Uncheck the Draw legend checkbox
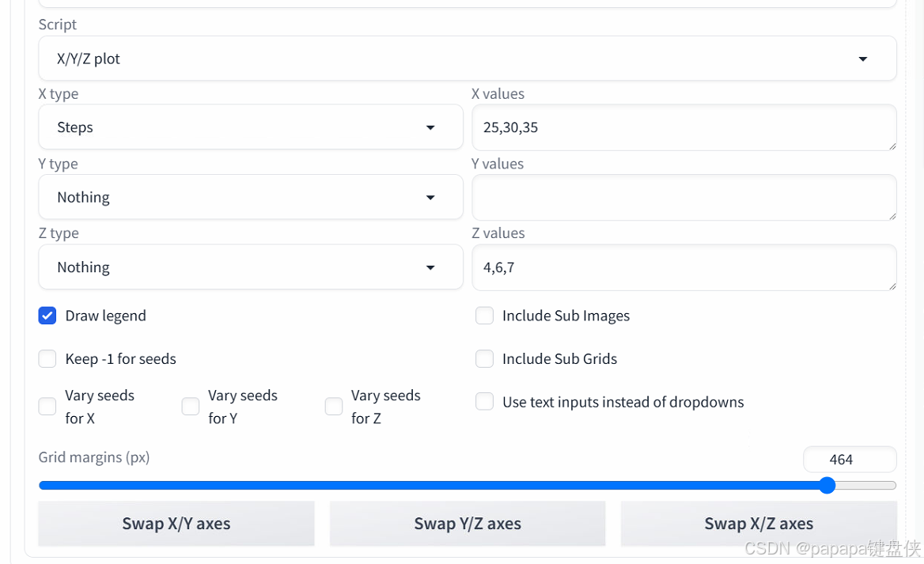This screenshot has width=924, height=564. [47, 316]
